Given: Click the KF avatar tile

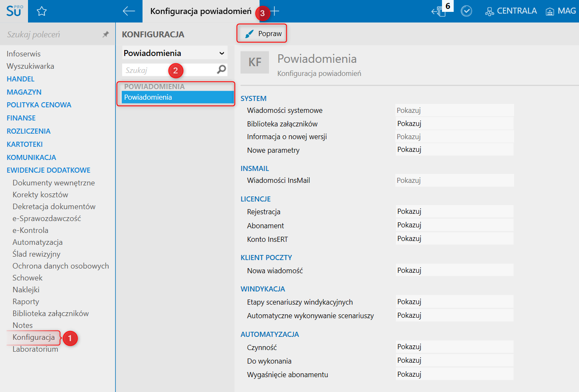Looking at the screenshot, I should tap(255, 62).
